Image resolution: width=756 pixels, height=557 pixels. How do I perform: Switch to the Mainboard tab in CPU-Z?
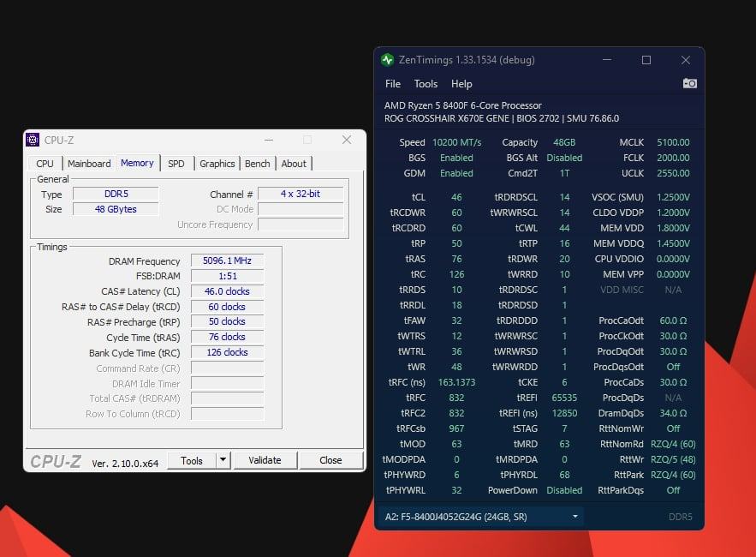[x=89, y=164]
